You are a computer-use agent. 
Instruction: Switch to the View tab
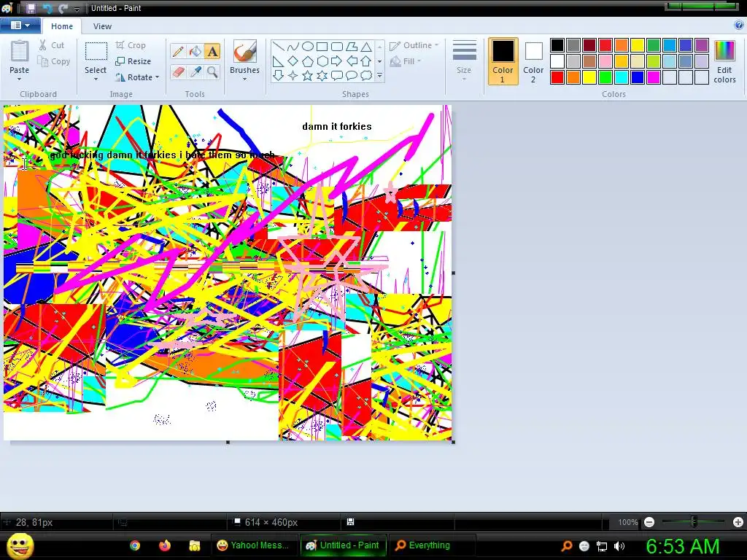102,26
